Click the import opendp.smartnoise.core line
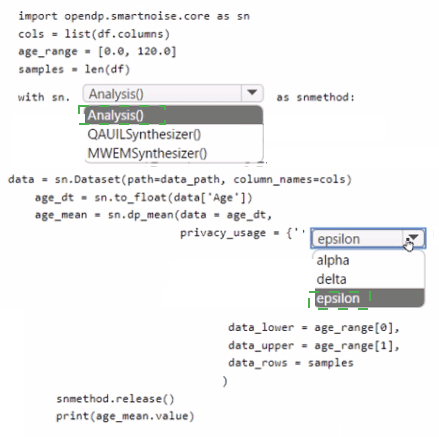This screenshot has width=439, height=437. [134, 16]
